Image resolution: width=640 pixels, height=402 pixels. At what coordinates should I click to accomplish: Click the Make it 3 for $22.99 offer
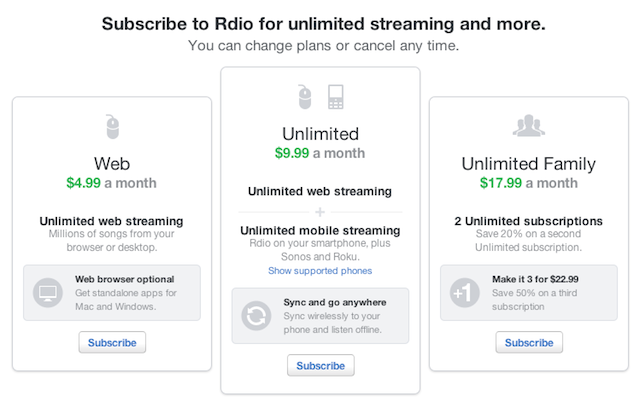click(x=535, y=279)
